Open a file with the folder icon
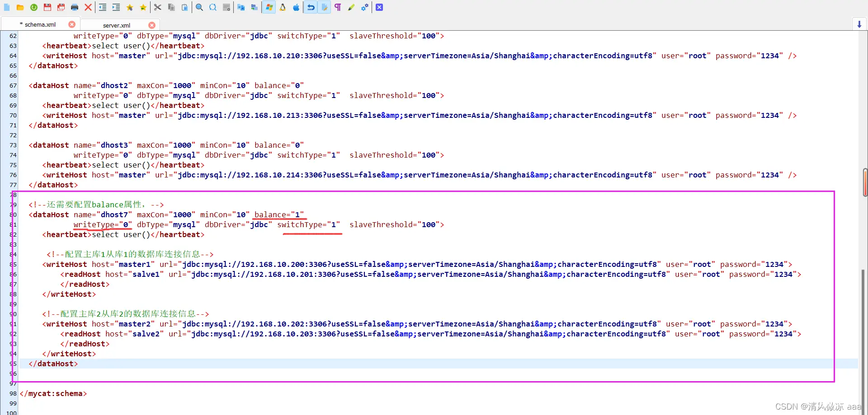The height and width of the screenshot is (415, 868). click(20, 7)
